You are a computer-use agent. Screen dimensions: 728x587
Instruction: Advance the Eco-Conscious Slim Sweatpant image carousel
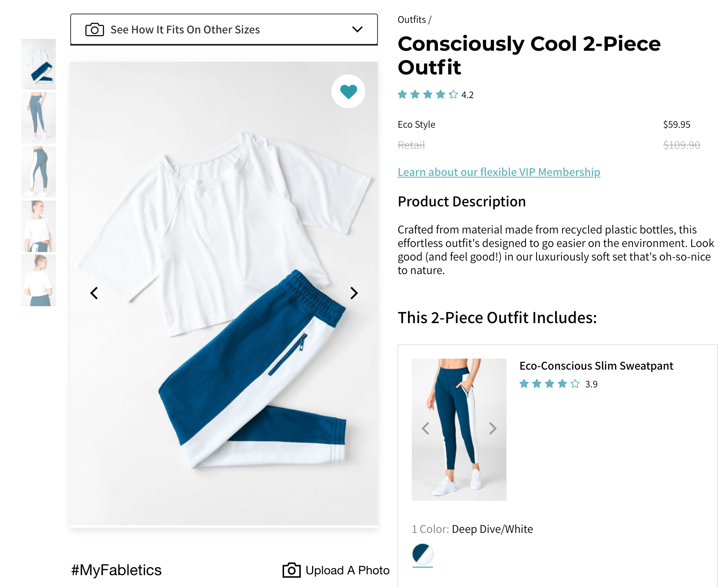point(492,428)
